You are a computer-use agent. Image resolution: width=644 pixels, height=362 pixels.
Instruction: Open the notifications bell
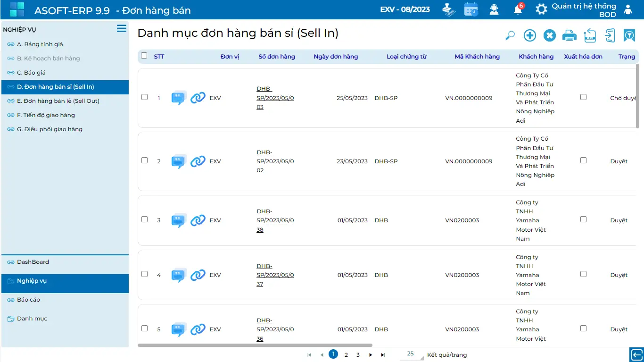point(518,9)
